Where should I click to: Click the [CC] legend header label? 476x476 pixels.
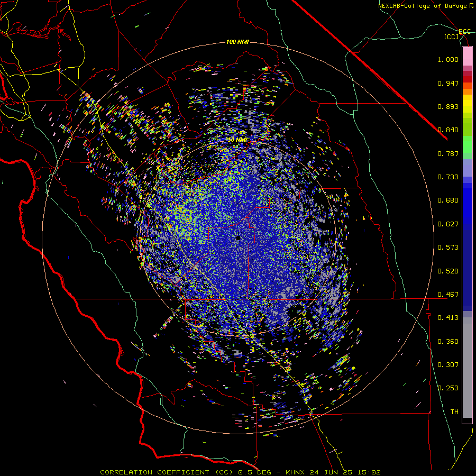pos(452,36)
